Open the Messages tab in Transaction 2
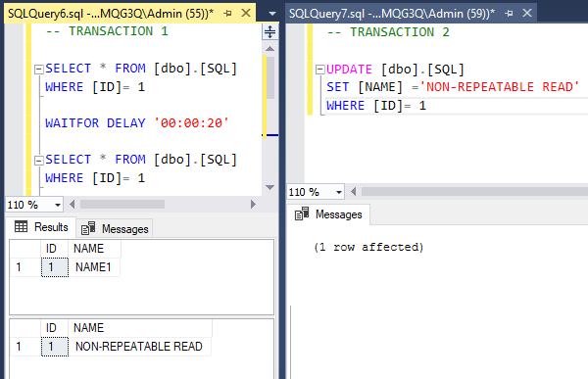 tap(328, 214)
